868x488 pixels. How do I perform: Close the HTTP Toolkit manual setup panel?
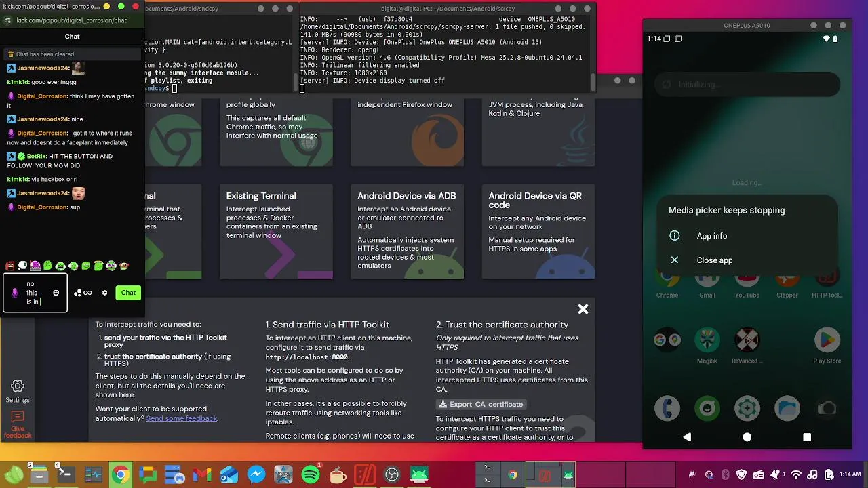click(583, 309)
